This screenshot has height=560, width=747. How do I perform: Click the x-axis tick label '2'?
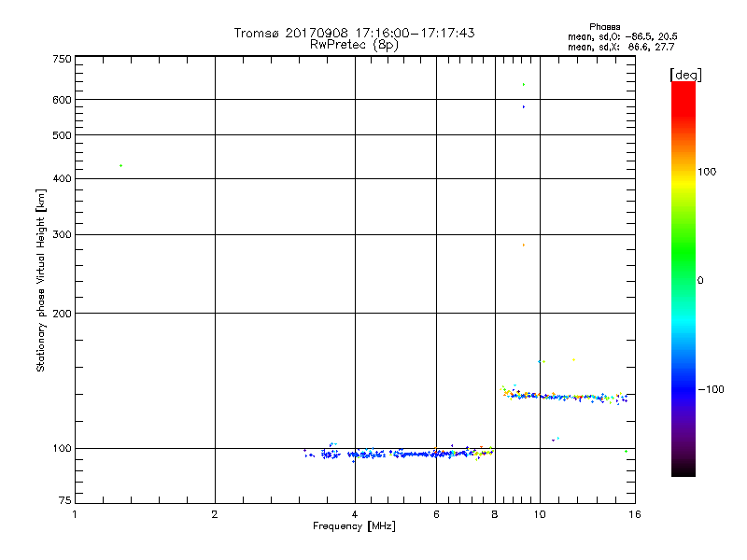(215, 514)
